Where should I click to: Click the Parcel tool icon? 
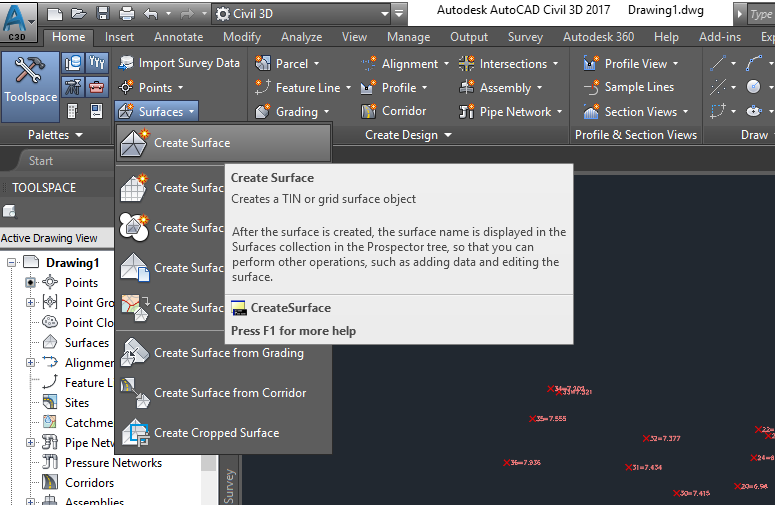262,63
